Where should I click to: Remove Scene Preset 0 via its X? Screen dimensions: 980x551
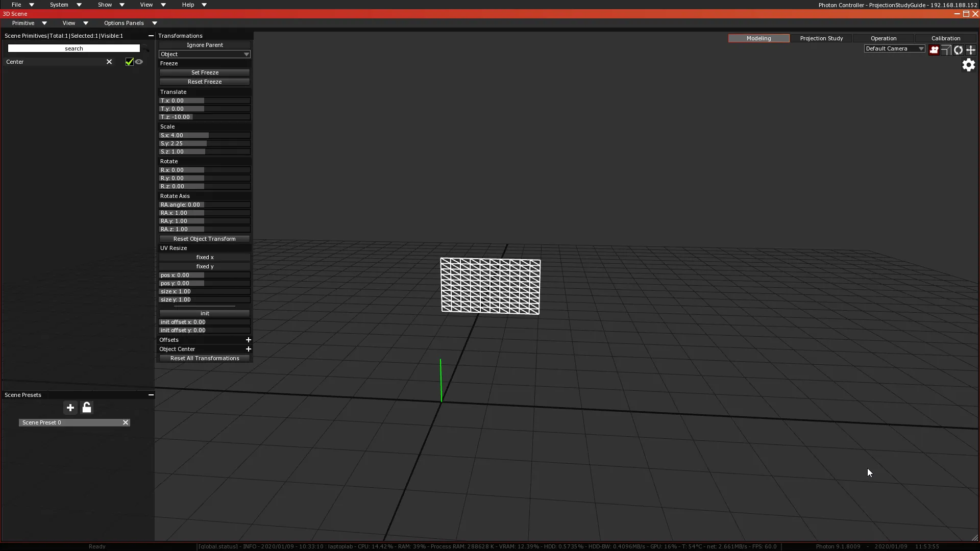coord(125,422)
